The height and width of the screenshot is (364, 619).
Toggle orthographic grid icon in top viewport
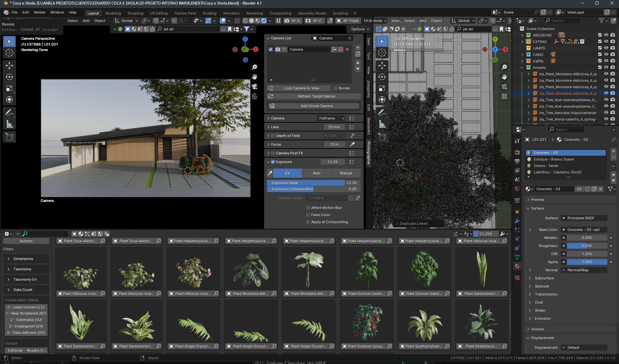(504, 96)
